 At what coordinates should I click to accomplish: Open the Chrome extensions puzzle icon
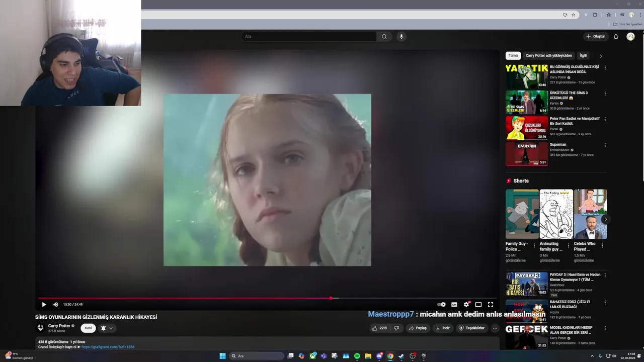595,15
